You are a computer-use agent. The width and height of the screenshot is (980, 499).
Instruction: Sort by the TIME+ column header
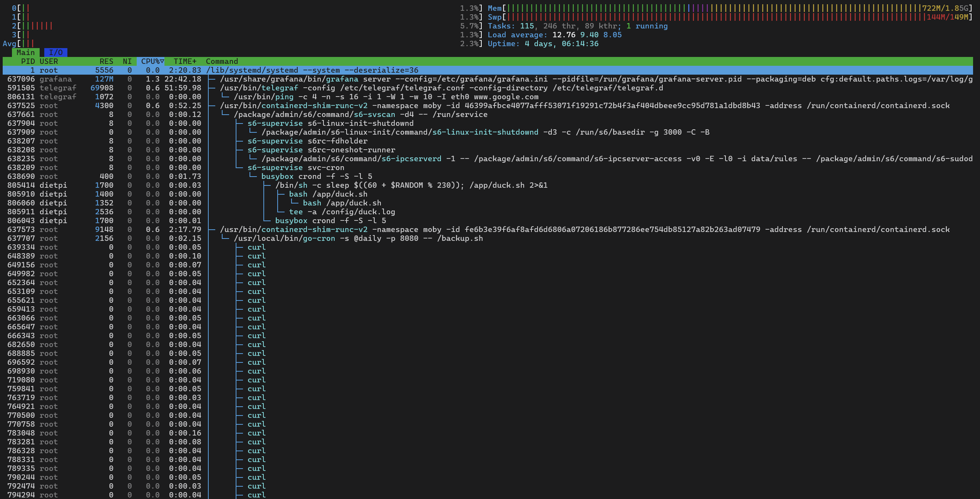pos(185,61)
